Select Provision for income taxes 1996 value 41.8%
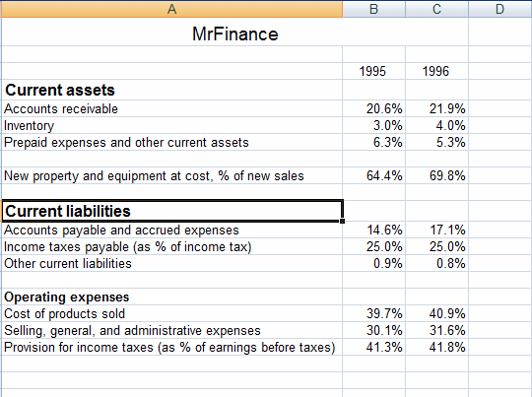 [x=437, y=347]
